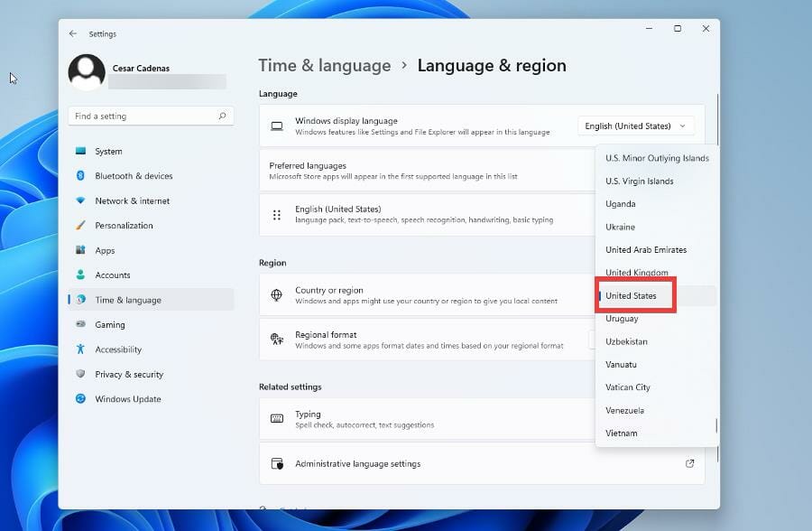812x531 pixels.
Task: Click the Network wifi icon
Action: 81,200
